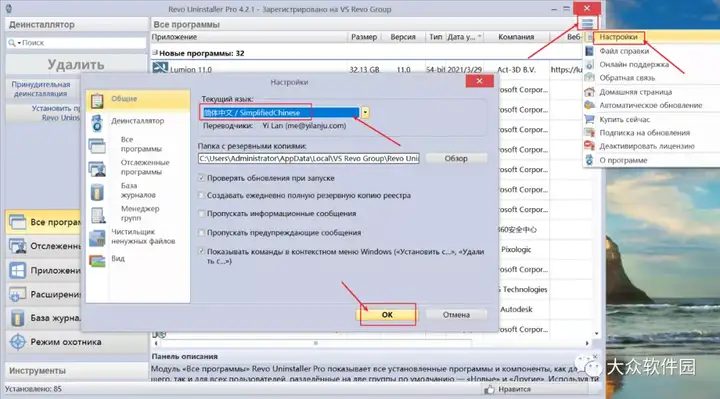Click the Расширения icon in left panel
720x399 pixels.
click(x=17, y=294)
